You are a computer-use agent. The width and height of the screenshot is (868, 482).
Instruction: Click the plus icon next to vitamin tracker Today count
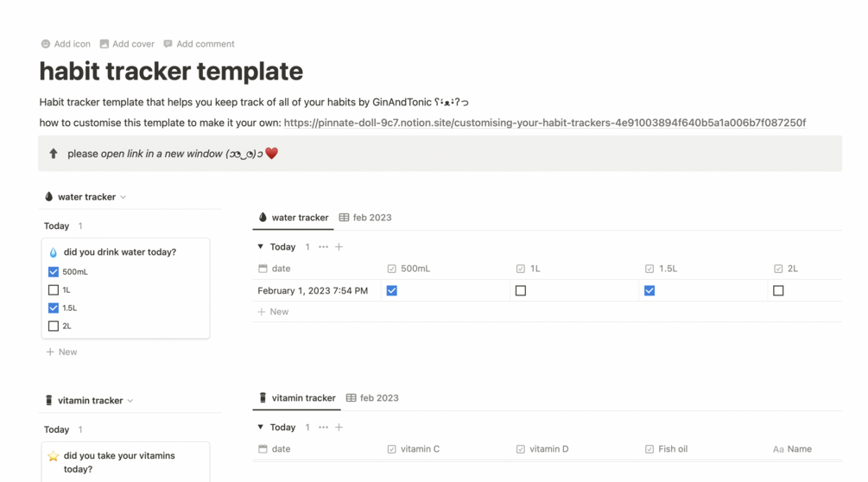[339, 428]
